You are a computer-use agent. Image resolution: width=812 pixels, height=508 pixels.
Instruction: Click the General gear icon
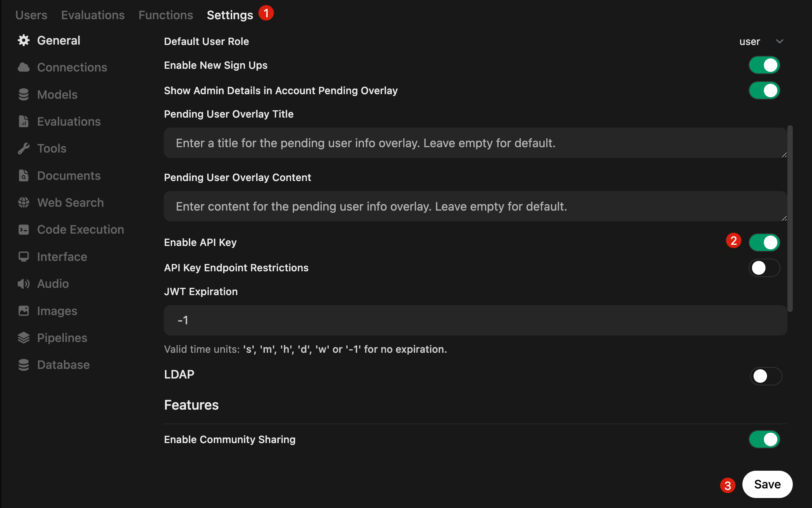coord(24,40)
